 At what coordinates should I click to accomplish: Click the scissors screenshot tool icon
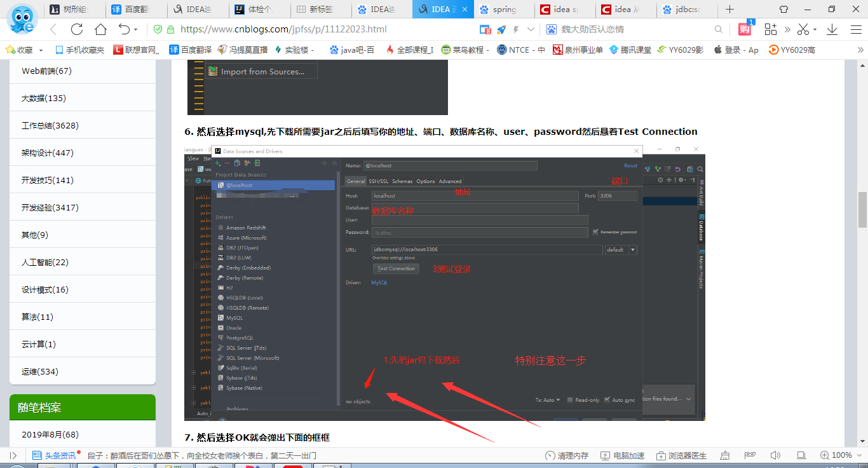pos(803,29)
